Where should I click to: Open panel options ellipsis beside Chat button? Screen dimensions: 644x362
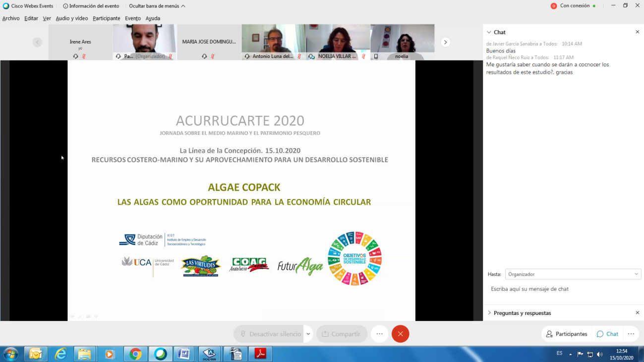coord(631,334)
